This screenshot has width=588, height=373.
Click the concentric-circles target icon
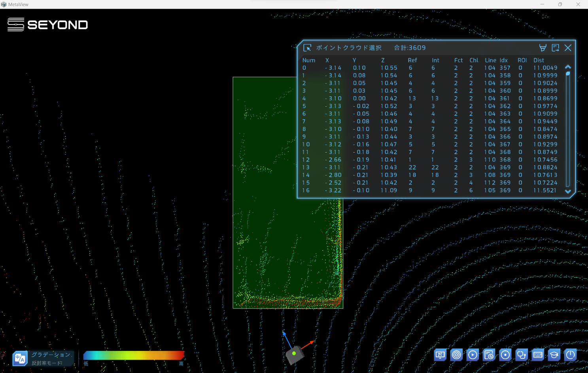click(x=456, y=355)
